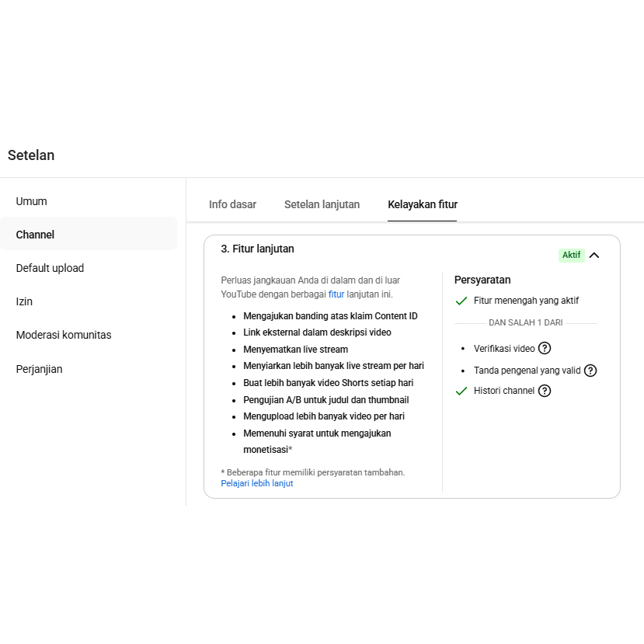Open the Setelan lanjutan tab

[x=322, y=205]
